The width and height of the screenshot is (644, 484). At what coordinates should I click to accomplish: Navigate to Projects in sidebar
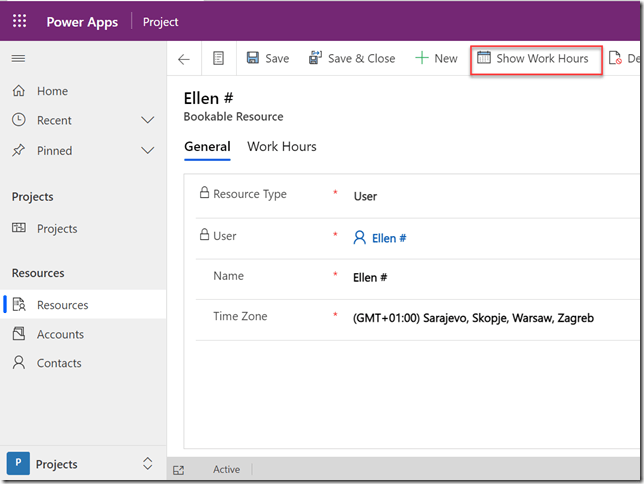[57, 229]
